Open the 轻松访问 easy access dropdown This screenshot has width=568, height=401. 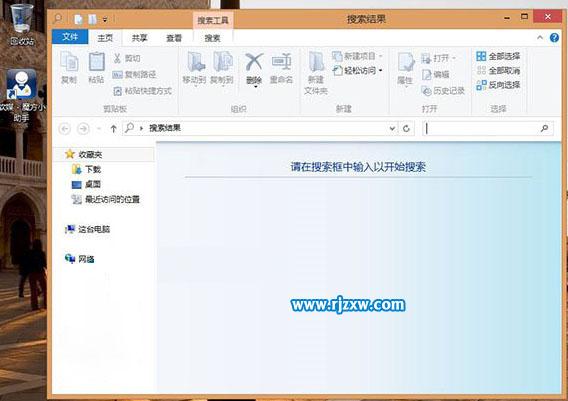(x=358, y=70)
